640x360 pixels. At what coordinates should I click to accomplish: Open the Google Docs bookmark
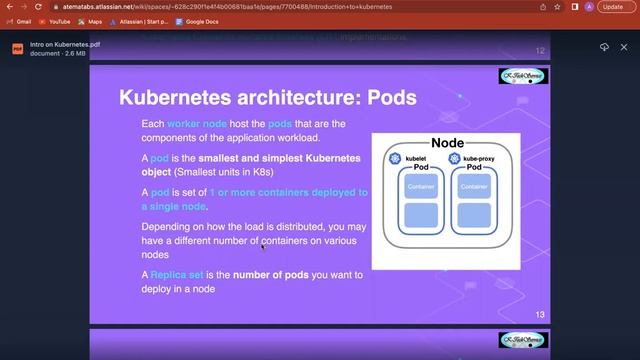pyautogui.click(x=197, y=22)
